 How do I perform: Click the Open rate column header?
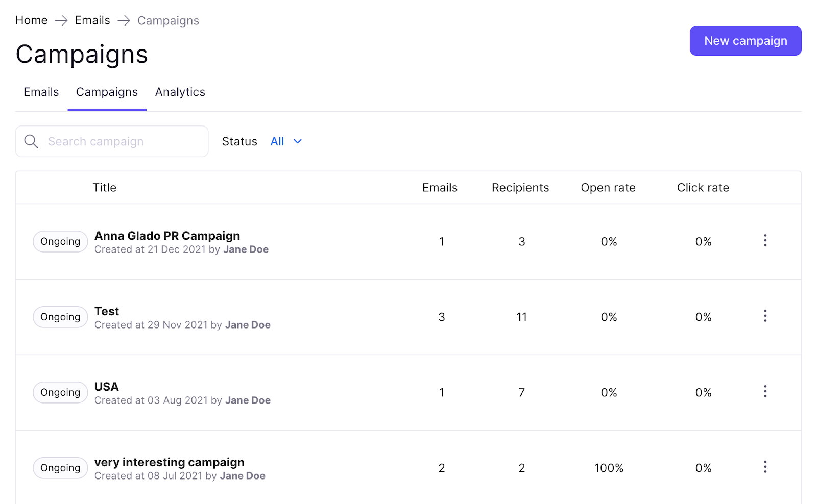click(608, 187)
